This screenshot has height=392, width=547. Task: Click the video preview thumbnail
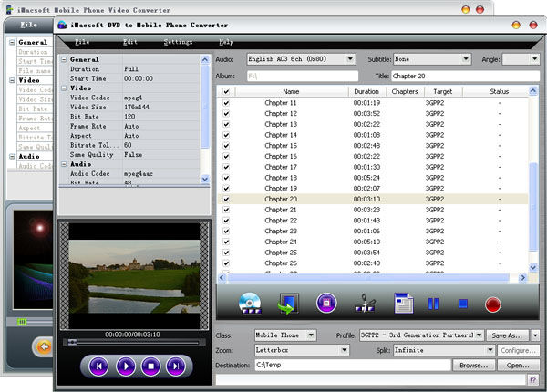pos(134,276)
